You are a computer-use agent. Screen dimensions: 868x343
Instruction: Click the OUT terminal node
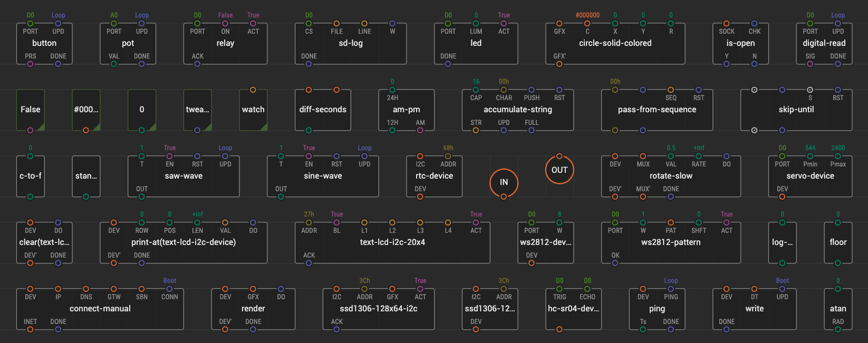pos(559,170)
